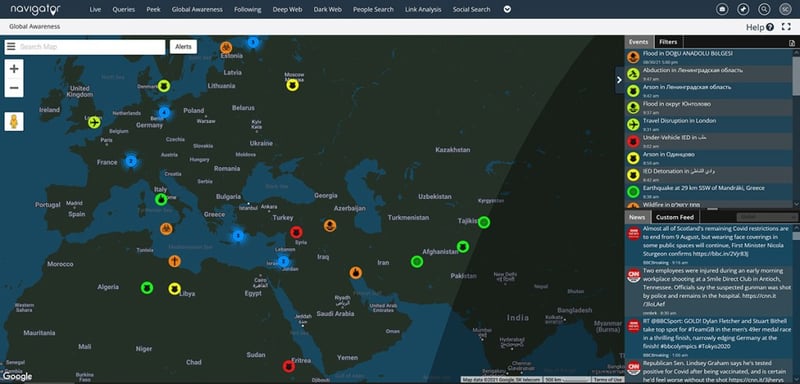Switch to the Events tab
Screen dimensions: 800x384
tap(638, 42)
